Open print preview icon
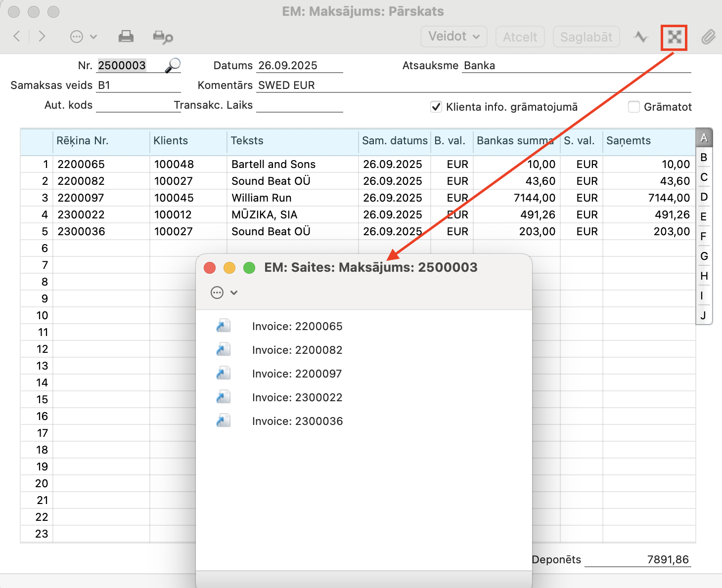The height and width of the screenshot is (588, 722). tap(163, 37)
